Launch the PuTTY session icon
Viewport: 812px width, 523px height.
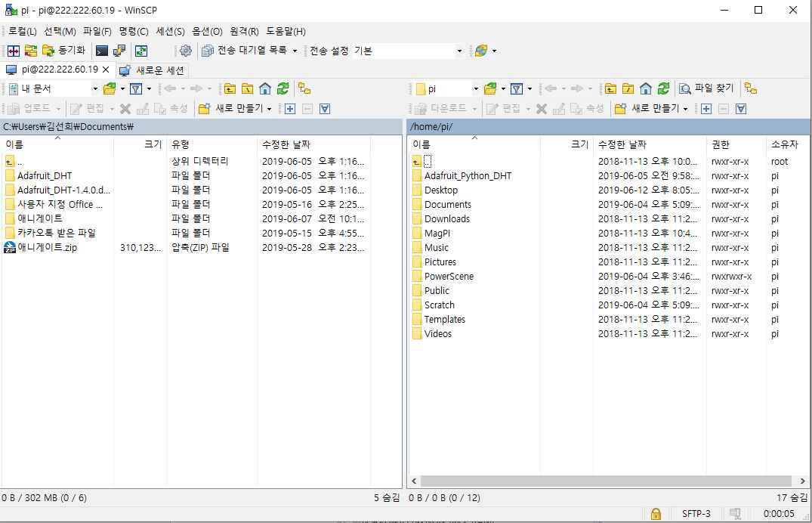pyautogui.click(x=119, y=51)
